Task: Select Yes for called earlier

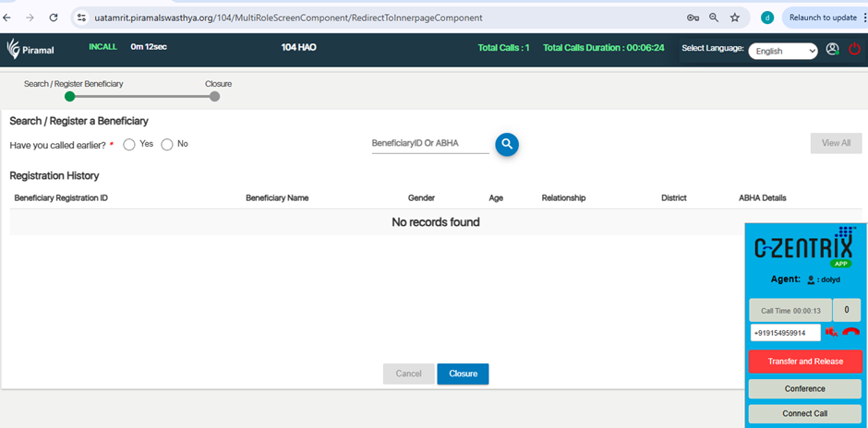Action: [129, 145]
